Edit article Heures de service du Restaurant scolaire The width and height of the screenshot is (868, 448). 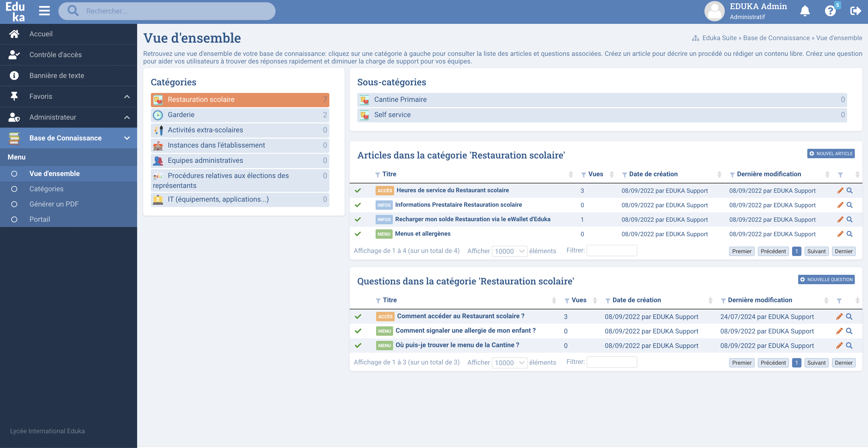tap(840, 190)
